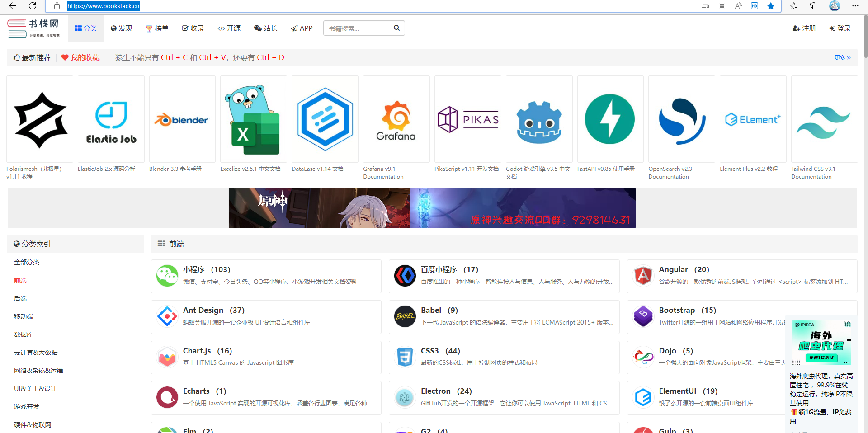Viewport: 868px width, 433px height.
Task: Open the Excelize book cover
Action: (254, 119)
